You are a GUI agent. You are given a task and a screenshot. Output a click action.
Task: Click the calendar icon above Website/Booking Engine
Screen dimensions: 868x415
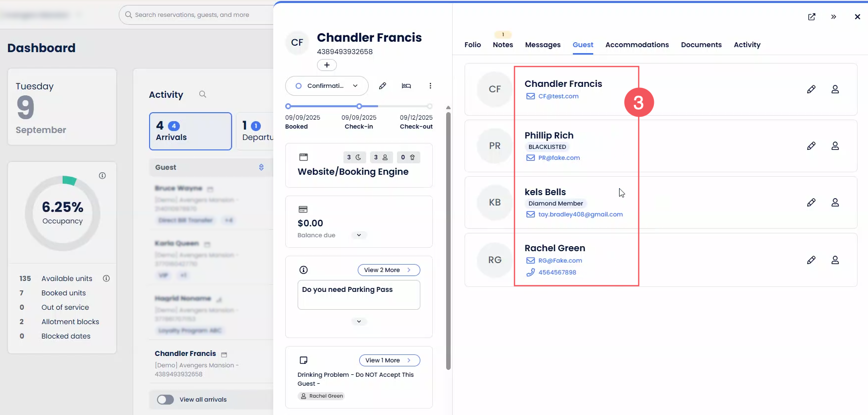coord(304,157)
